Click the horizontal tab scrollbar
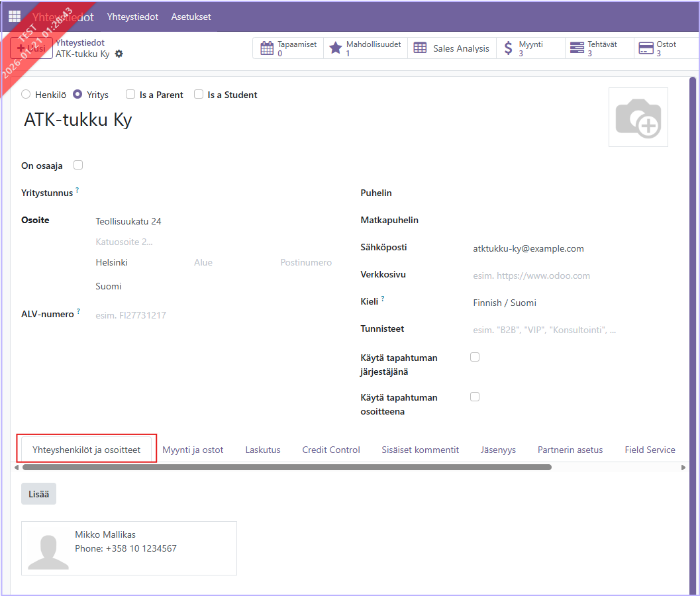 286,467
